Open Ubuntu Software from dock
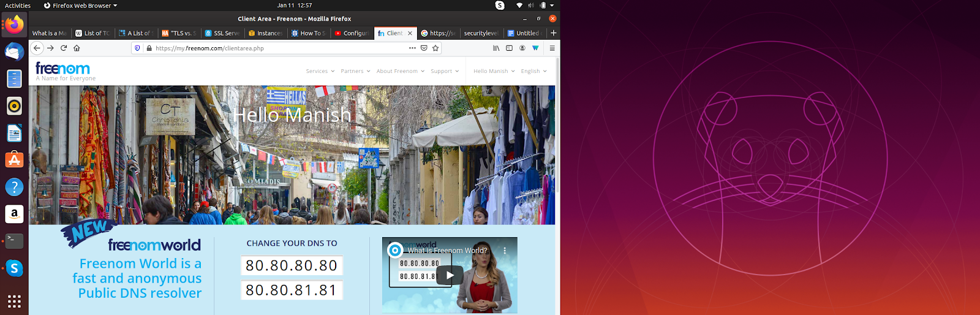This screenshot has width=980, height=315. pyautogui.click(x=14, y=160)
